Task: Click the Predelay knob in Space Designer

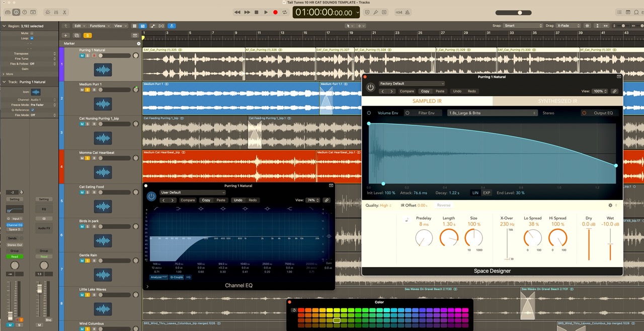Action: [x=424, y=238]
